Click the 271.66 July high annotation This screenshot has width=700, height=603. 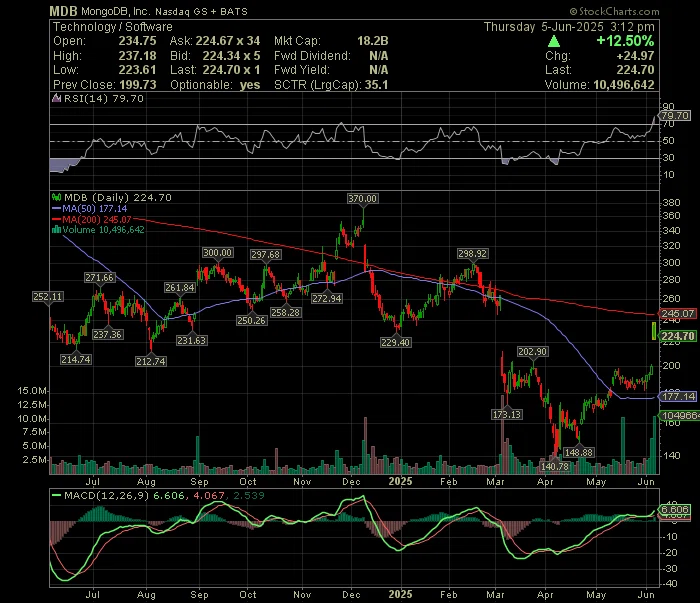100,278
